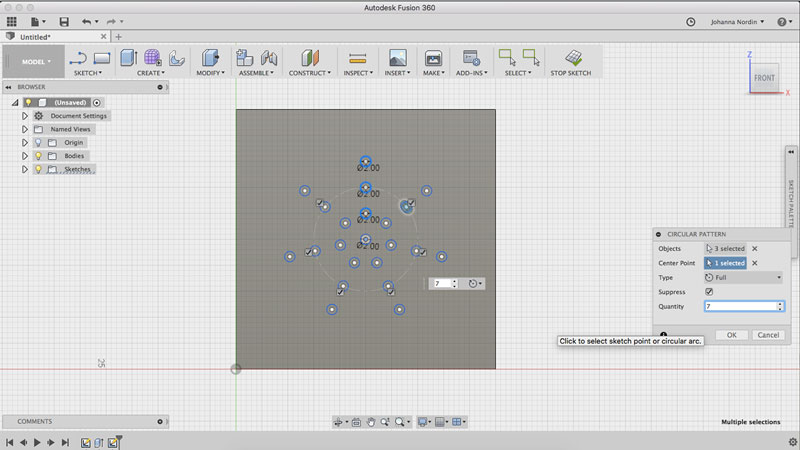
Task: Toggle the Suppress checkbox in Circular Pattern
Action: click(x=710, y=291)
